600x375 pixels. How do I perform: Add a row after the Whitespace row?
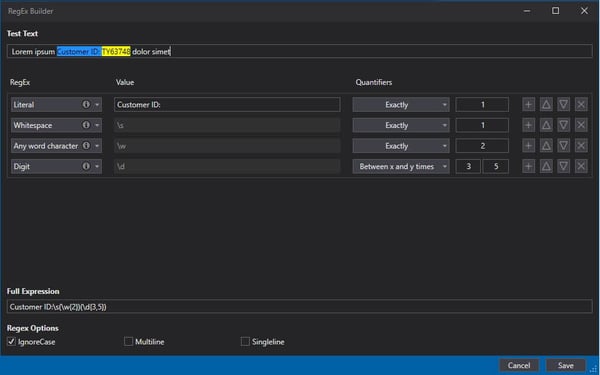pyautogui.click(x=528, y=125)
